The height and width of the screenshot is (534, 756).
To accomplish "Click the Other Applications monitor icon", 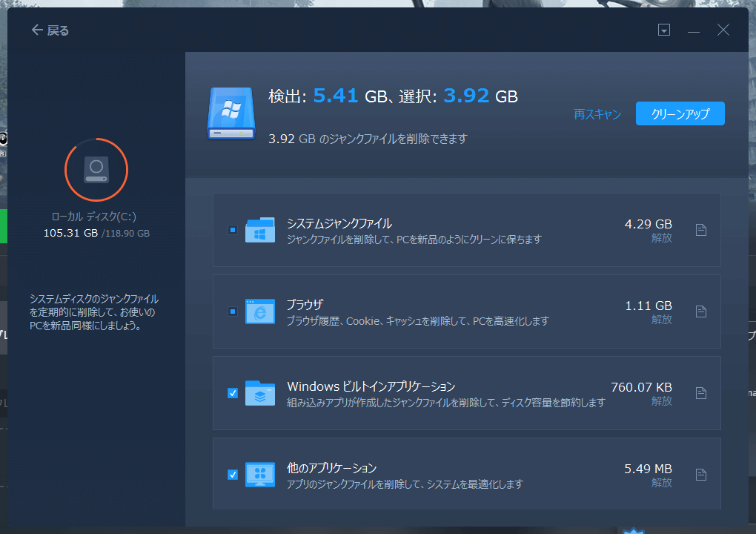I will (259, 475).
